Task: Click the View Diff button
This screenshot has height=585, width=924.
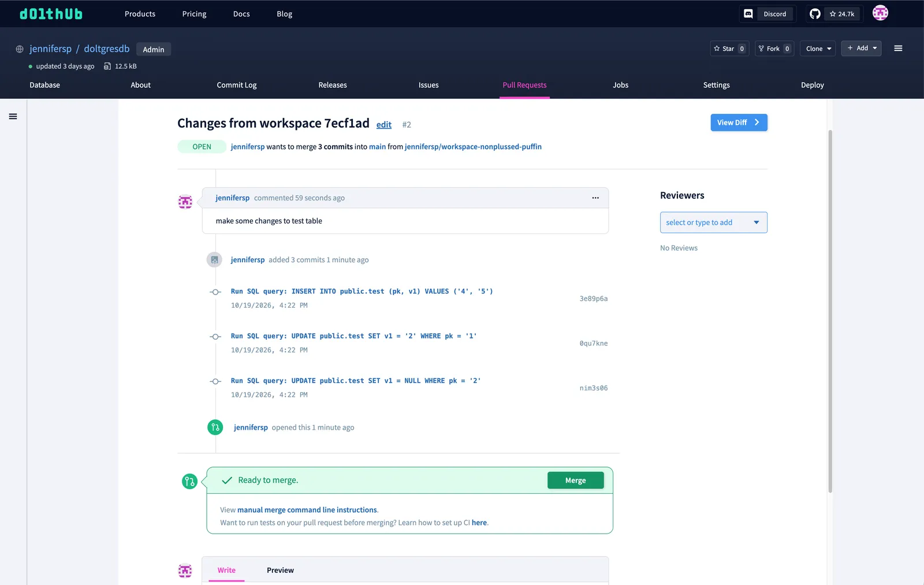Action: (x=739, y=122)
